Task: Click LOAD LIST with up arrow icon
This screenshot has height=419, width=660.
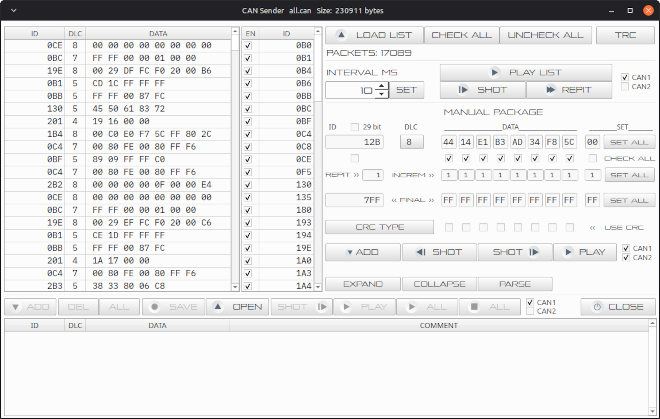Action: [374, 35]
